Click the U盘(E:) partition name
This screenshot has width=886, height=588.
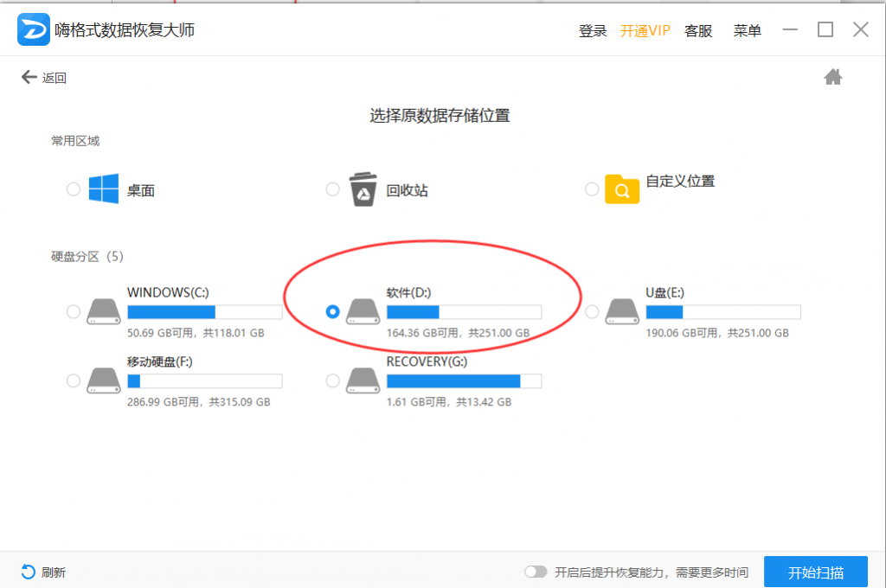pyautogui.click(x=665, y=292)
